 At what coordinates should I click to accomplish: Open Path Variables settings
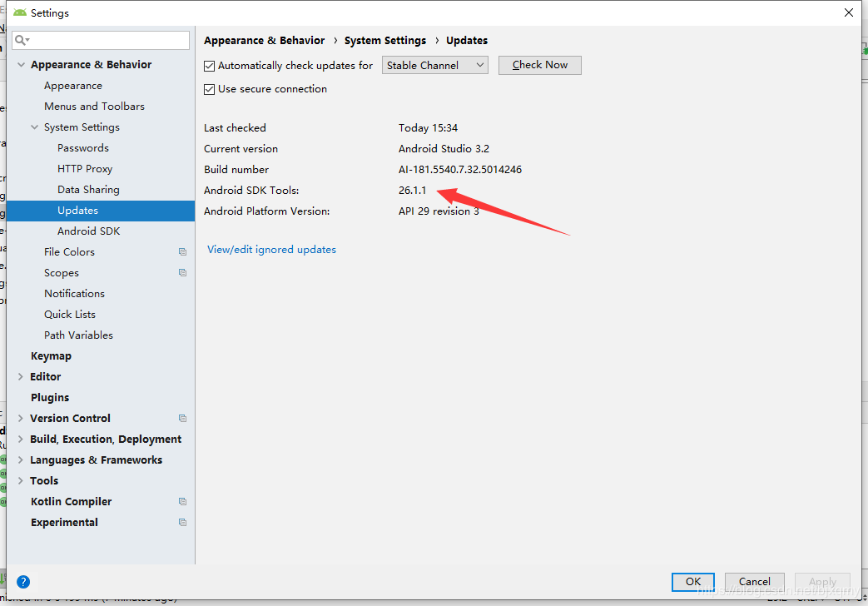78,335
